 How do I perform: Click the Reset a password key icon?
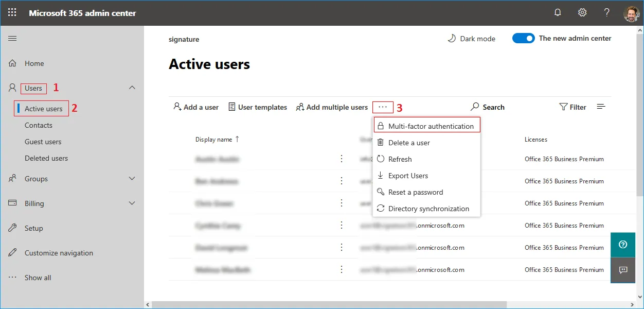(x=381, y=192)
